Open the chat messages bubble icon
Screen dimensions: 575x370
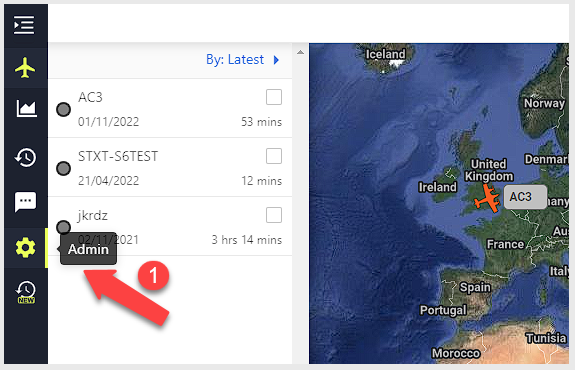(25, 202)
